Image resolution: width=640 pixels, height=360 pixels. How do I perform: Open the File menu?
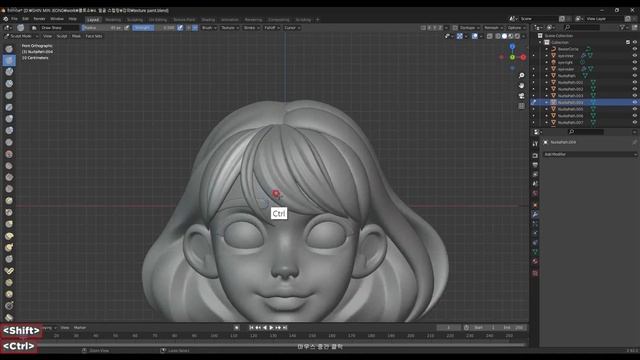click(15, 19)
